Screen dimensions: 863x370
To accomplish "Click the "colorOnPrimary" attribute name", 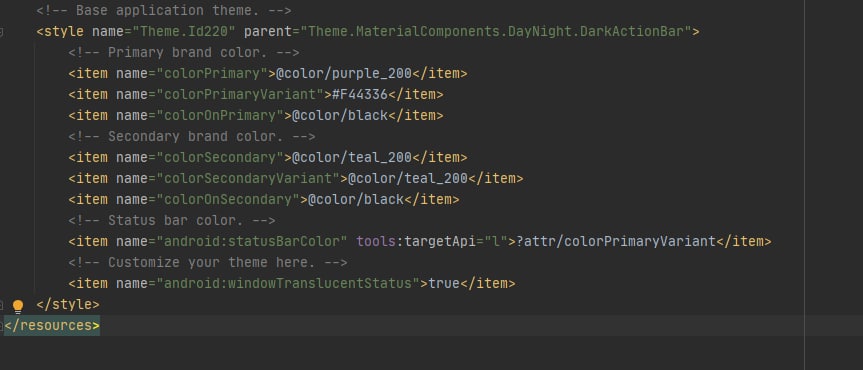I will 220,115.
